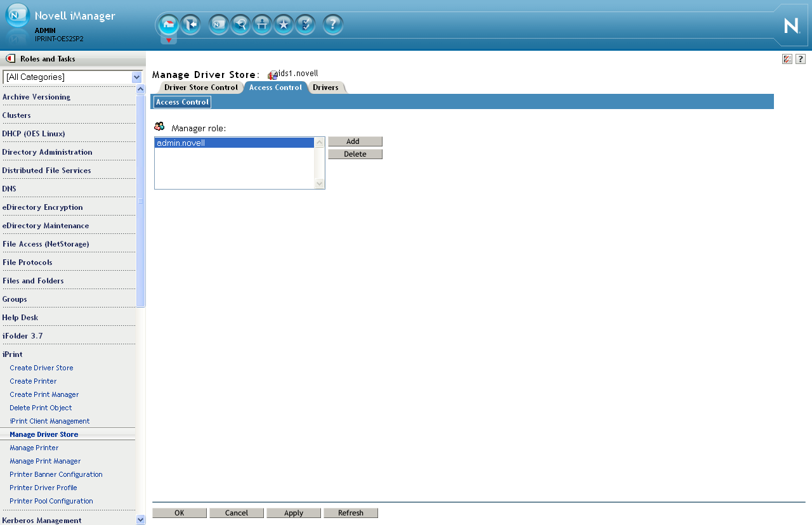This screenshot has height=525, width=812.
Task: Open the Printer Driver Profile task
Action: click(x=43, y=488)
